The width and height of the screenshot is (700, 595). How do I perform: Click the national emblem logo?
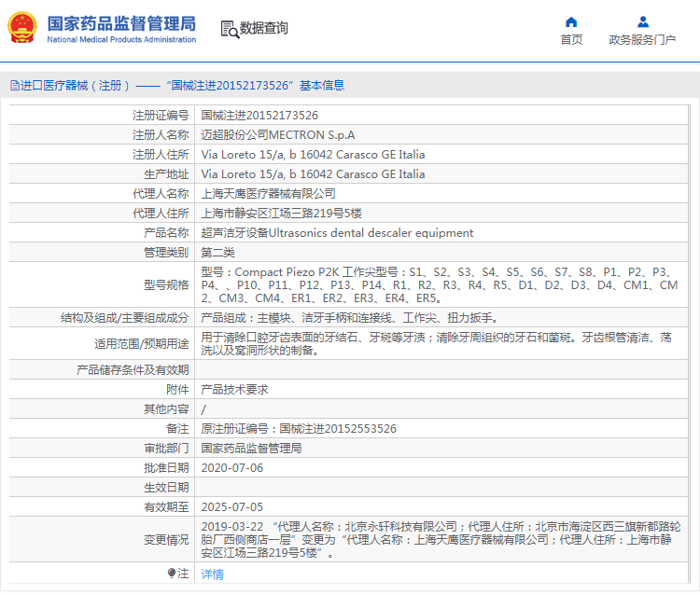[x=22, y=28]
